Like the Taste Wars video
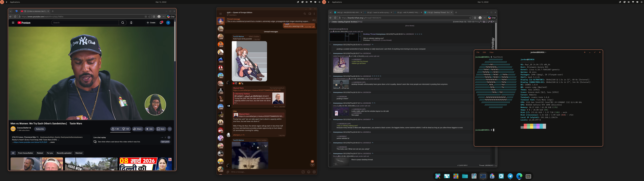 tap(115, 129)
